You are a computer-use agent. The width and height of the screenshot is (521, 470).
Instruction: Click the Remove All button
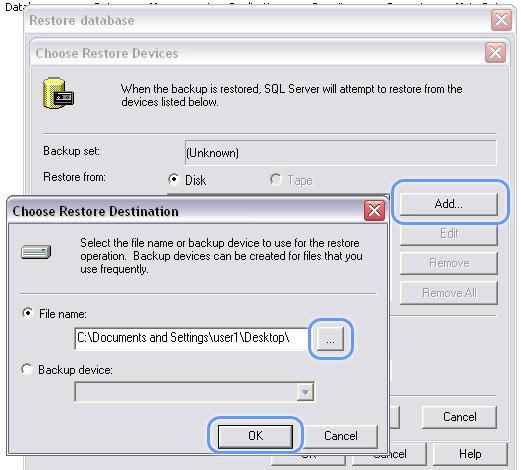[449, 293]
